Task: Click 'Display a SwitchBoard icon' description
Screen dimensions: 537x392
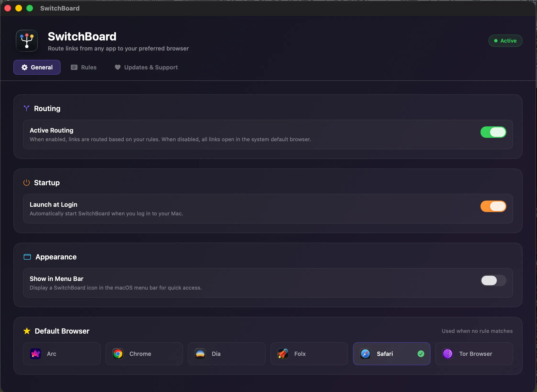Action: 116,288
